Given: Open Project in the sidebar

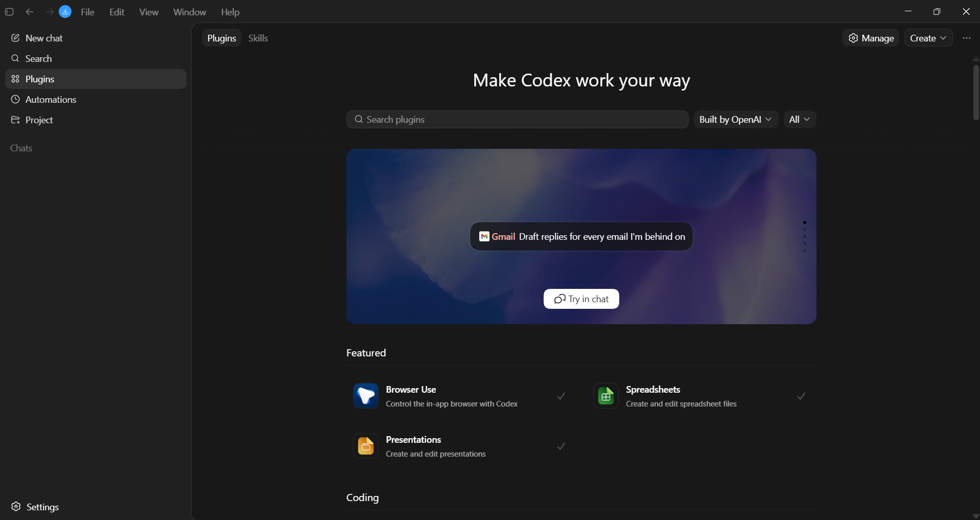Looking at the screenshot, I should pos(96,120).
